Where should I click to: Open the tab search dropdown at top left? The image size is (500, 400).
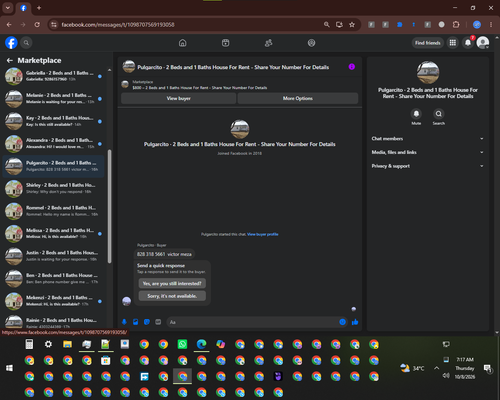[8, 8]
